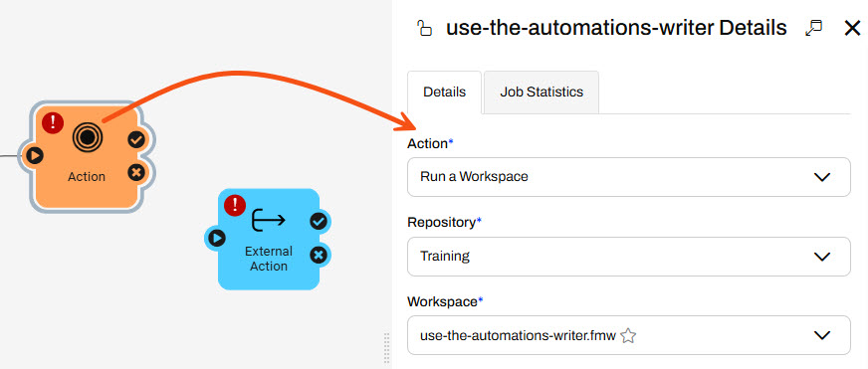The height and width of the screenshot is (369, 868).
Task: Click the red error badge on Action node
Action: coord(53,122)
